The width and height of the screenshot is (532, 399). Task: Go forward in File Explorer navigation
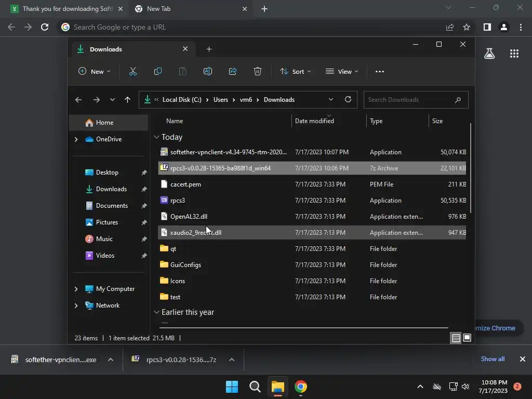(97, 100)
